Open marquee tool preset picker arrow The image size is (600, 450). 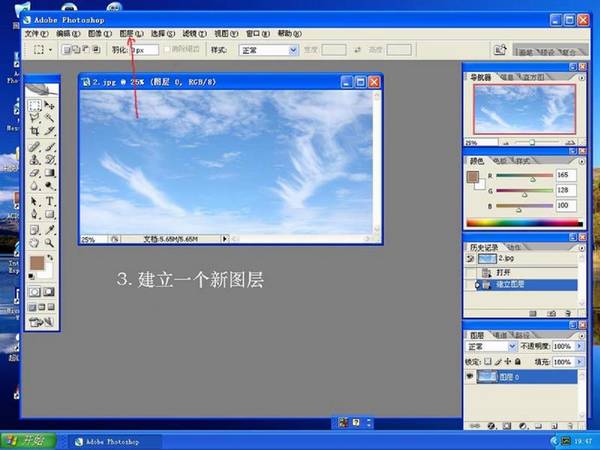(50, 50)
